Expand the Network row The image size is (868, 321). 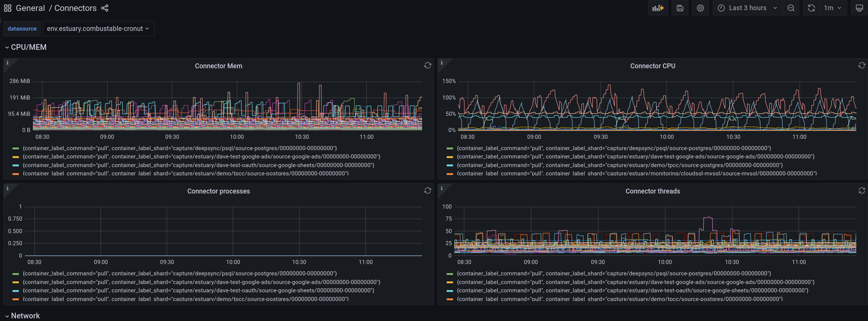[22, 316]
